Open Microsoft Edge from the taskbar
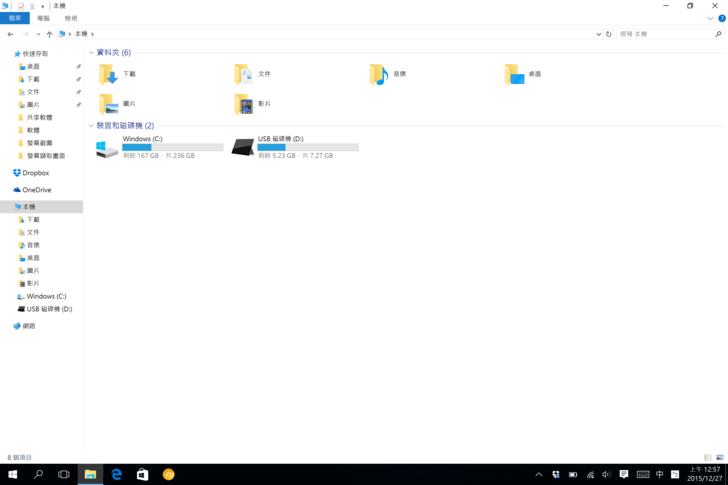 pyautogui.click(x=116, y=474)
